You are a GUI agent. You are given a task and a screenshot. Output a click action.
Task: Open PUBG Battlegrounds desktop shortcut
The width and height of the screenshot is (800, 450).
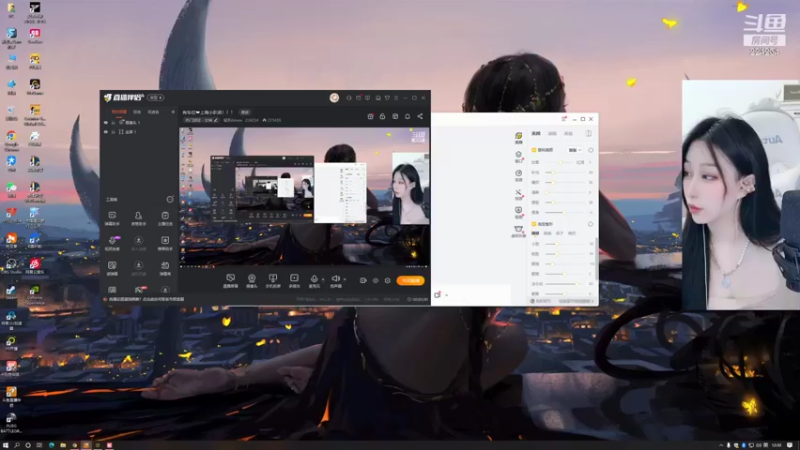click(11, 423)
